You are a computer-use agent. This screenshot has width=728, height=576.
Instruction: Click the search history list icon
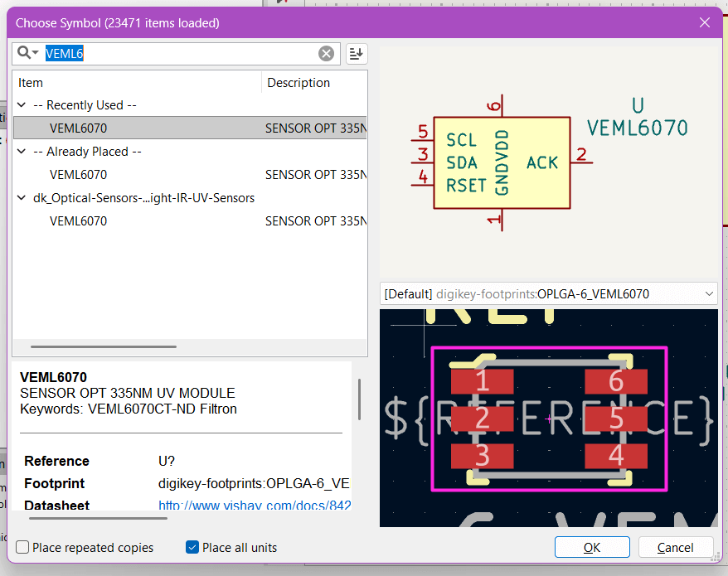[355, 53]
